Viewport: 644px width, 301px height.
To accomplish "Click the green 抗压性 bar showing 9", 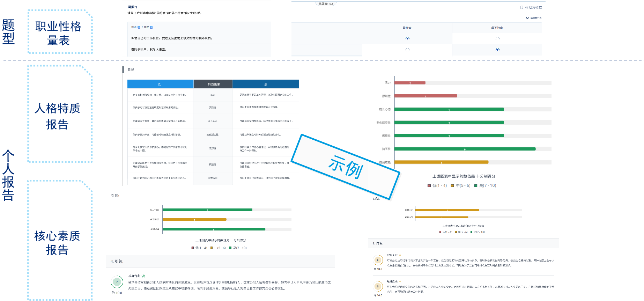I will [x=465, y=149].
